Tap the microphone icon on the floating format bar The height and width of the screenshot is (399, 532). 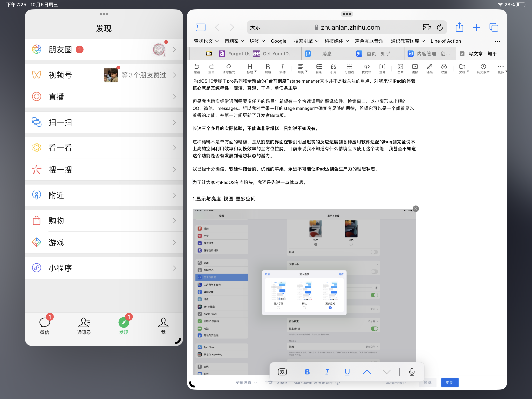[x=411, y=372]
